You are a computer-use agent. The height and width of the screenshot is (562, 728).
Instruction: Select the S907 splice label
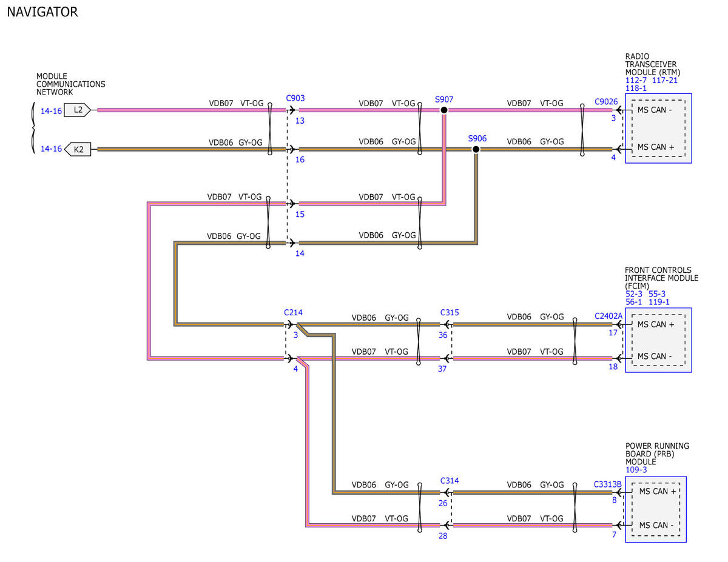tap(444, 99)
